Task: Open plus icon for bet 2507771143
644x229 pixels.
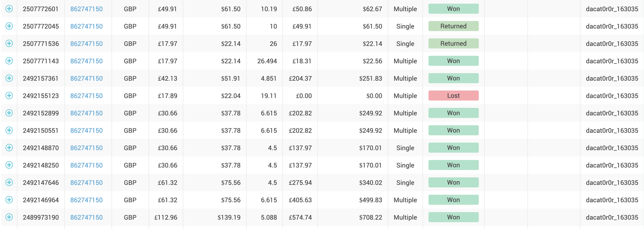Action: 9,61
